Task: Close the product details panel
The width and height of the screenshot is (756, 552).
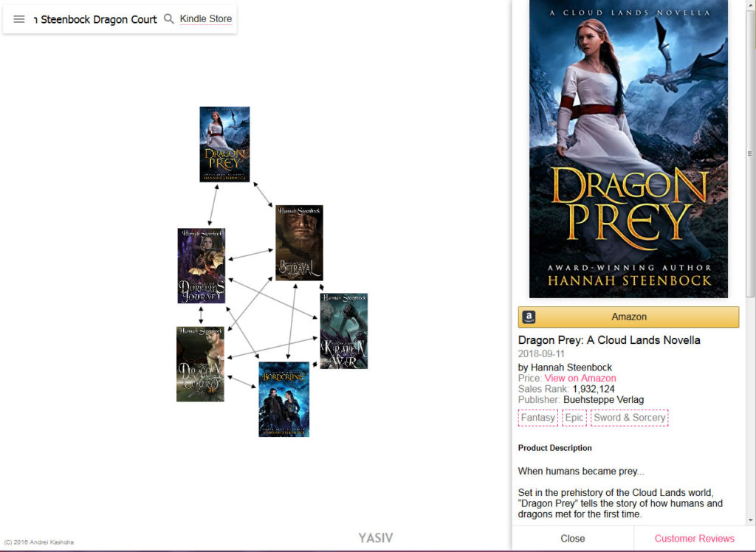Action: pos(573,539)
